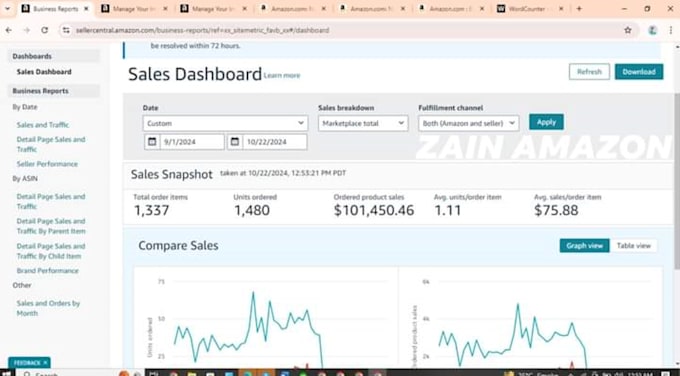Viewport: 680px width, 376px height.
Task: Open Detail Page Sales and Traffic By Child Item
Action: click(x=51, y=251)
